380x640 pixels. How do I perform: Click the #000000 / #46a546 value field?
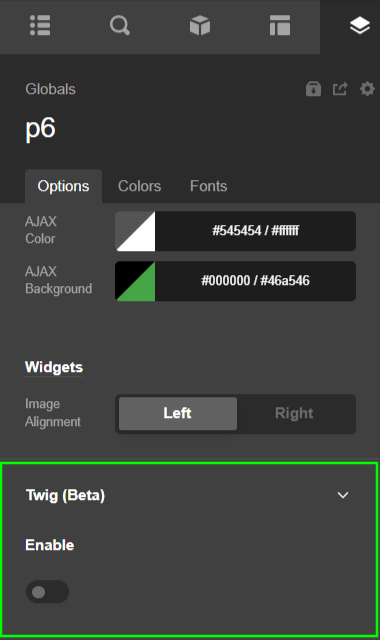256,281
